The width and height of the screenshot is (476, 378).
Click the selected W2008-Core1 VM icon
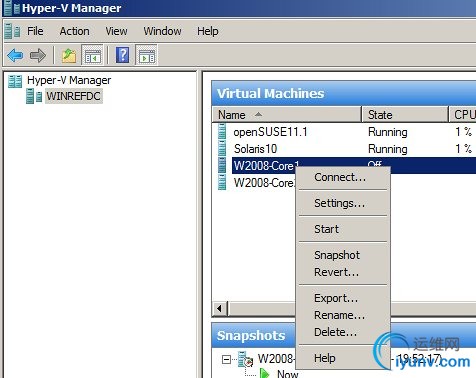(222, 165)
